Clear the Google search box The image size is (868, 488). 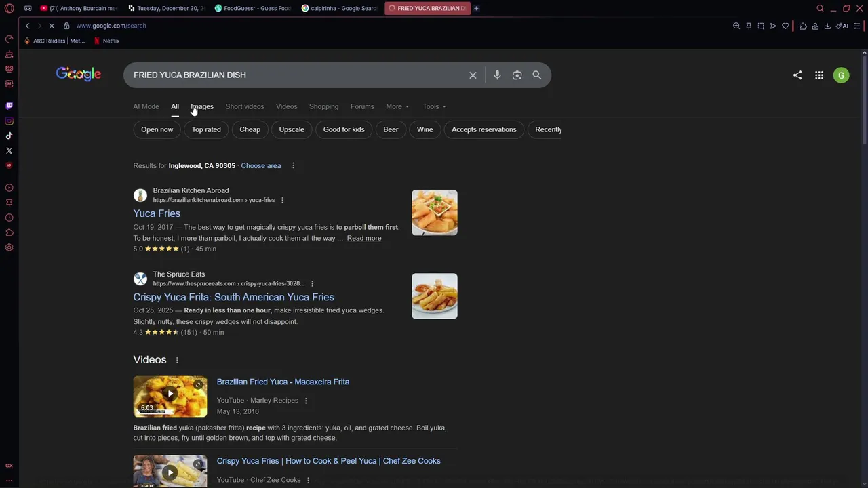click(x=473, y=75)
